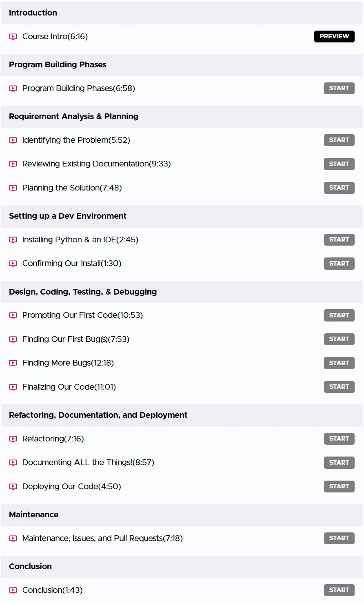Start the Installing Python & an IDE lesson

pos(339,239)
